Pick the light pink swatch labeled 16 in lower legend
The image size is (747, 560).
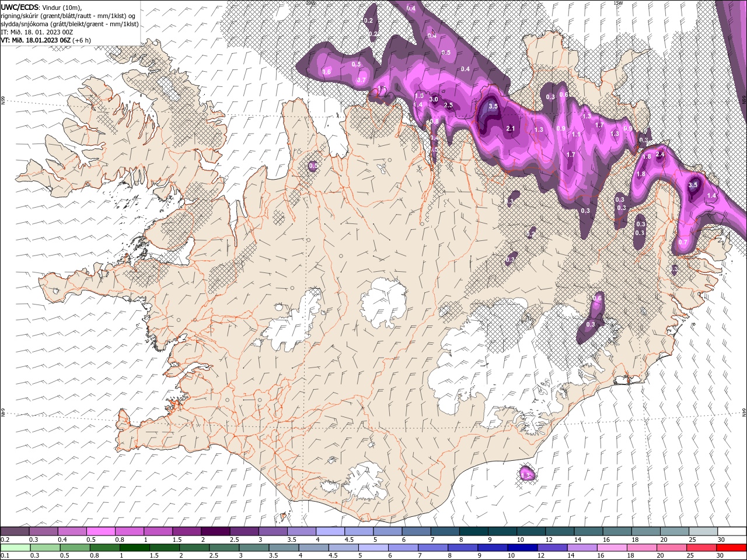[612, 548]
